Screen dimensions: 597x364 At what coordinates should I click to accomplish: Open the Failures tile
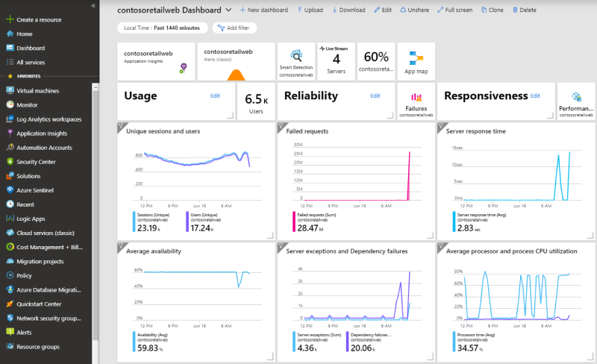point(416,101)
